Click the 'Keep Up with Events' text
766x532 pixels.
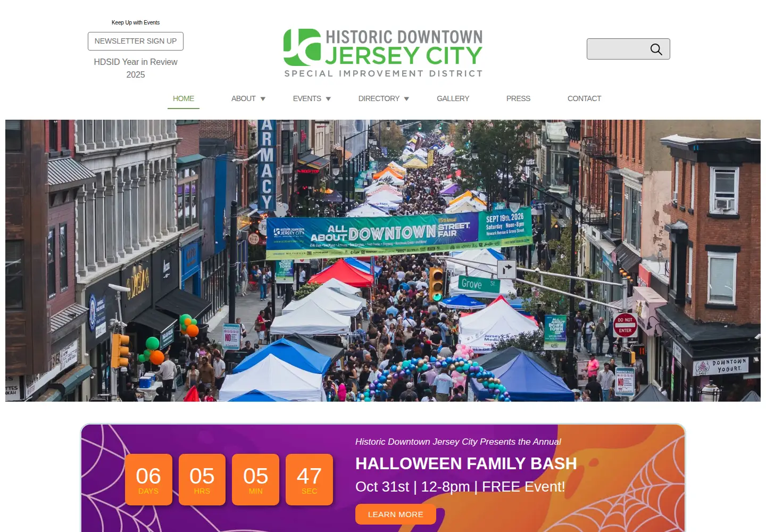click(x=136, y=22)
